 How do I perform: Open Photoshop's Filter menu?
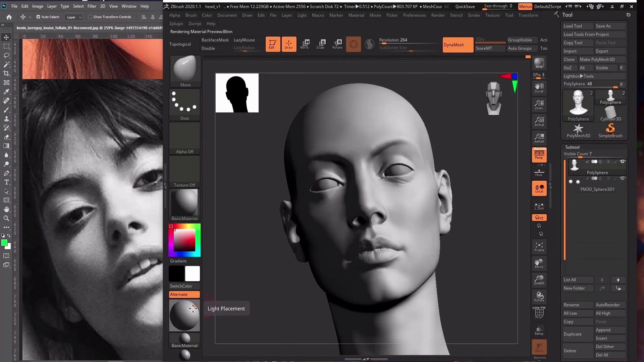(92, 6)
